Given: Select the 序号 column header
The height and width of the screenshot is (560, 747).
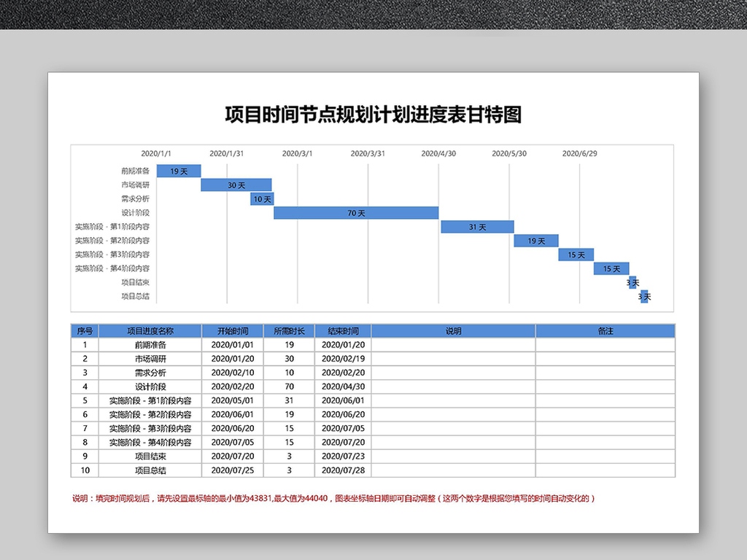Looking at the screenshot, I should pos(85,331).
